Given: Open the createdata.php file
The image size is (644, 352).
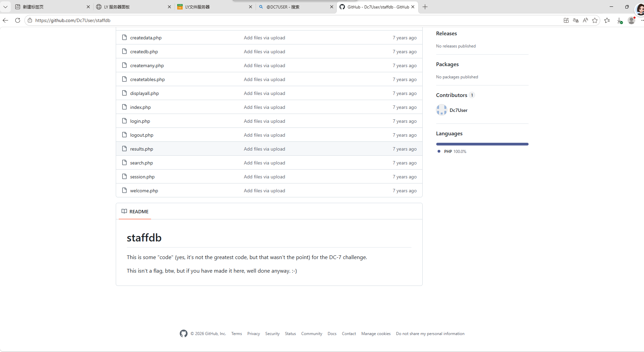Looking at the screenshot, I should [x=146, y=38].
